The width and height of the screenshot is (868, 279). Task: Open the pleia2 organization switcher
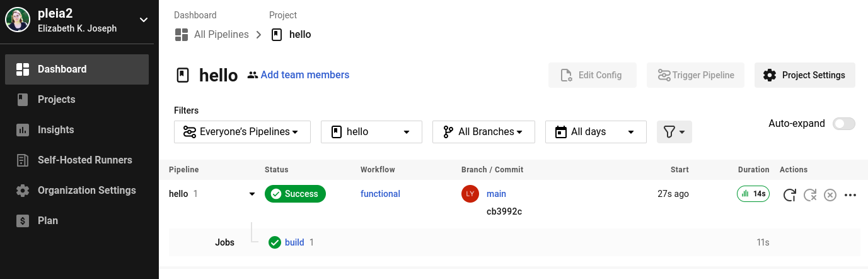click(x=144, y=20)
